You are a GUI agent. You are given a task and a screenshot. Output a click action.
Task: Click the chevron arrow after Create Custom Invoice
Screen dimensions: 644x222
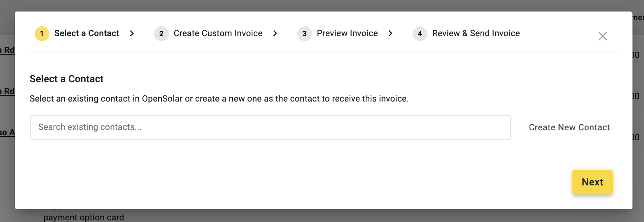click(275, 34)
